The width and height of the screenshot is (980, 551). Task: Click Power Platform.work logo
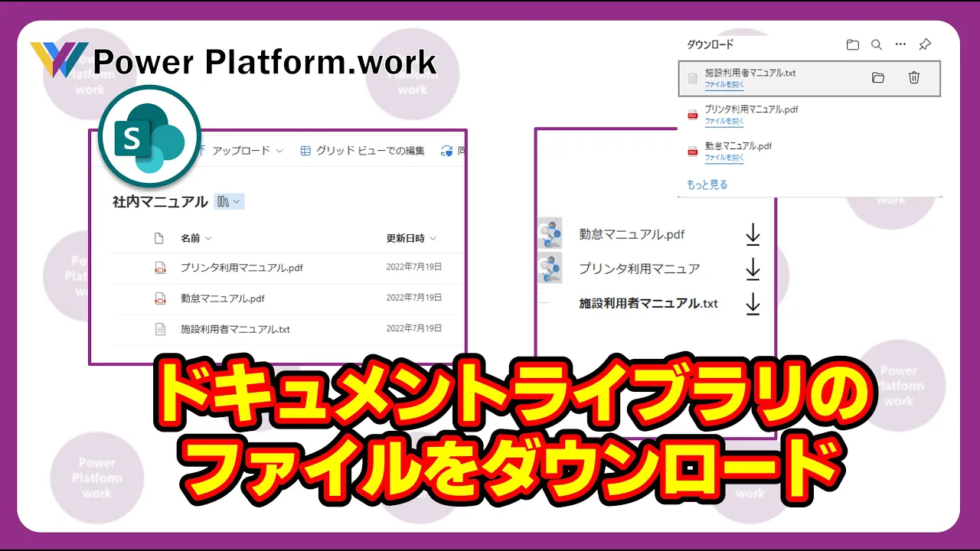233,60
